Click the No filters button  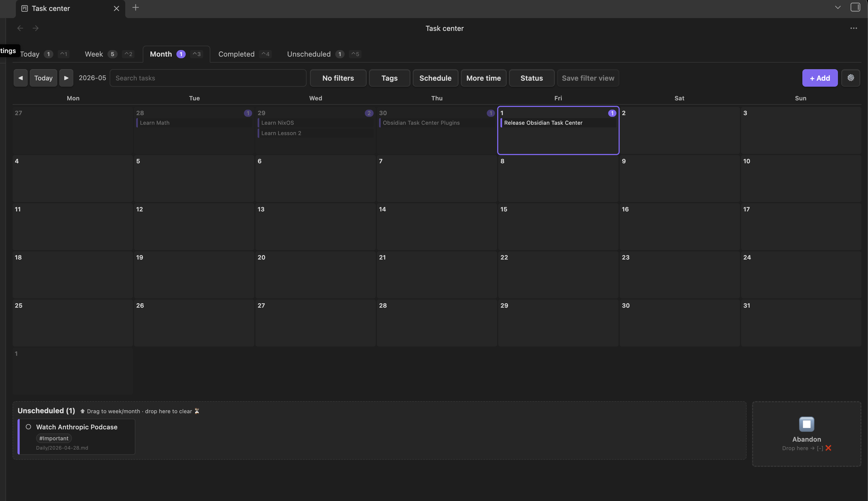coord(338,78)
